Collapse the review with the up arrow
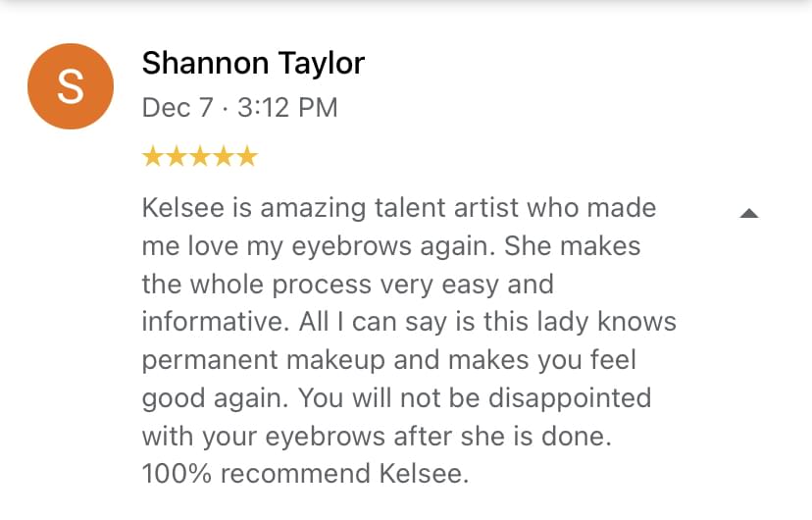This screenshot has width=812, height=520. tap(749, 212)
